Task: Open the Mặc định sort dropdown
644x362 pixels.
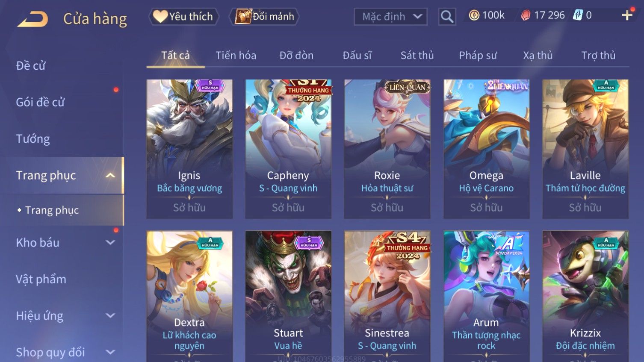Action: (x=390, y=17)
